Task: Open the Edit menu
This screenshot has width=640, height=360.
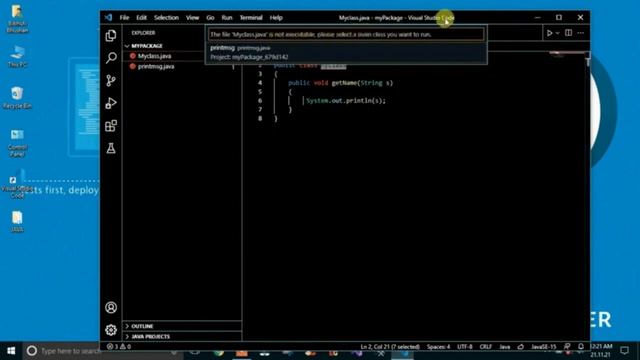Action: 141,18
